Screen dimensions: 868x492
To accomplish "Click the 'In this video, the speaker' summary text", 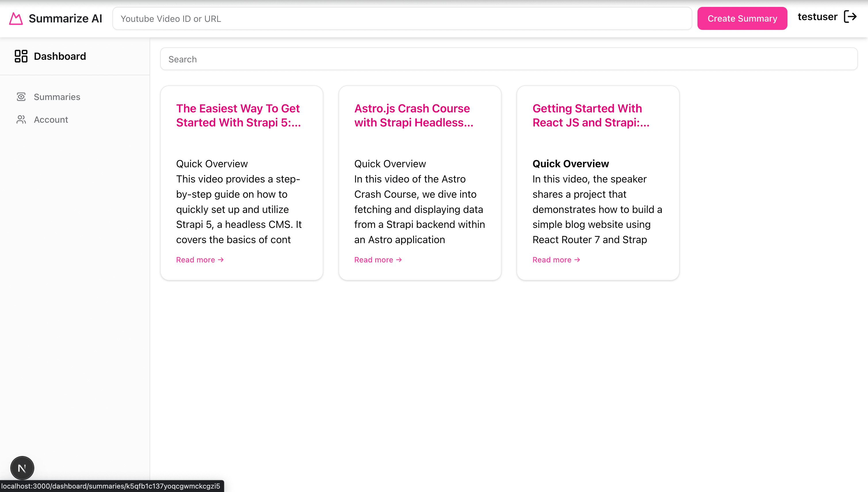I will [589, 179].
